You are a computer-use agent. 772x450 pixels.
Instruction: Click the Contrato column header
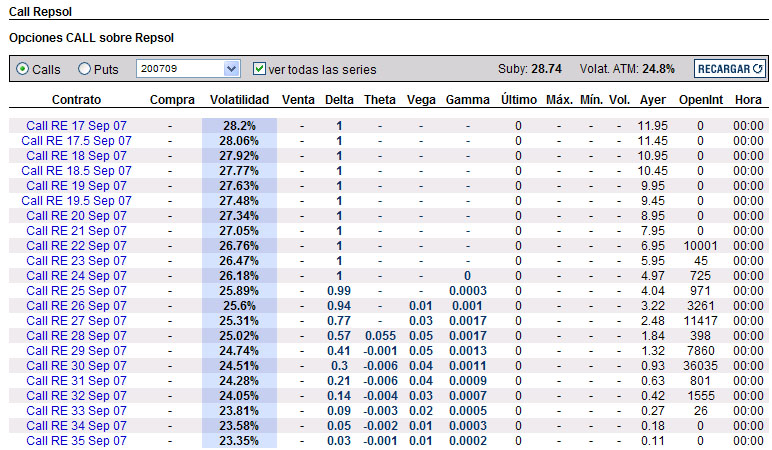pos(76,100)
